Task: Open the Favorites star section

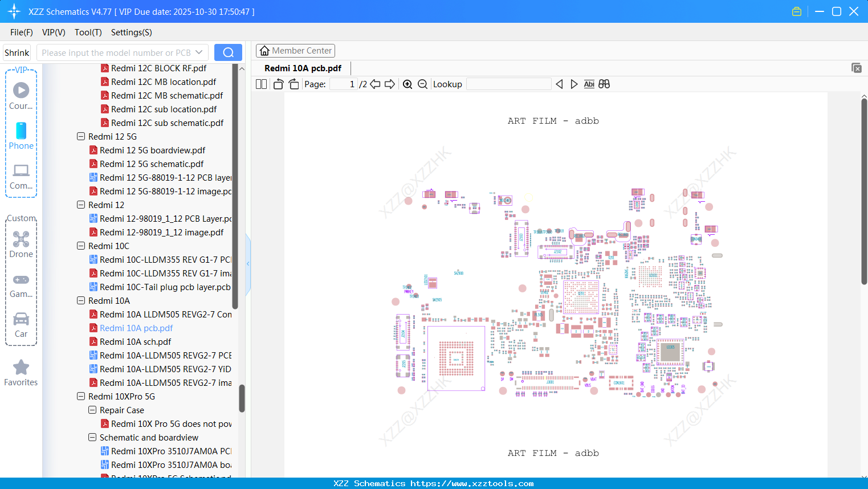Action: (21, 373)
